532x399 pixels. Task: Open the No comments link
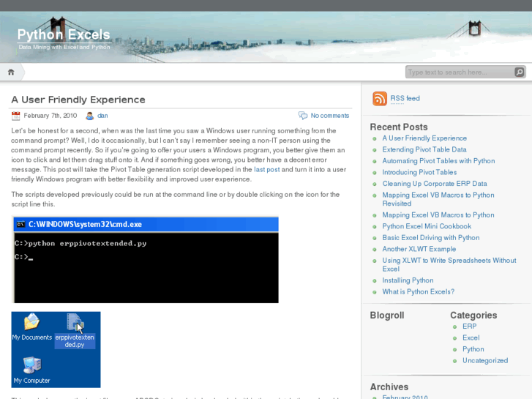click(330, 116)
